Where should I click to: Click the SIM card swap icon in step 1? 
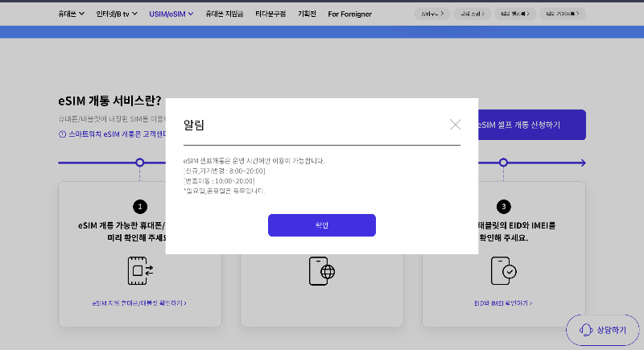(140, 271)
